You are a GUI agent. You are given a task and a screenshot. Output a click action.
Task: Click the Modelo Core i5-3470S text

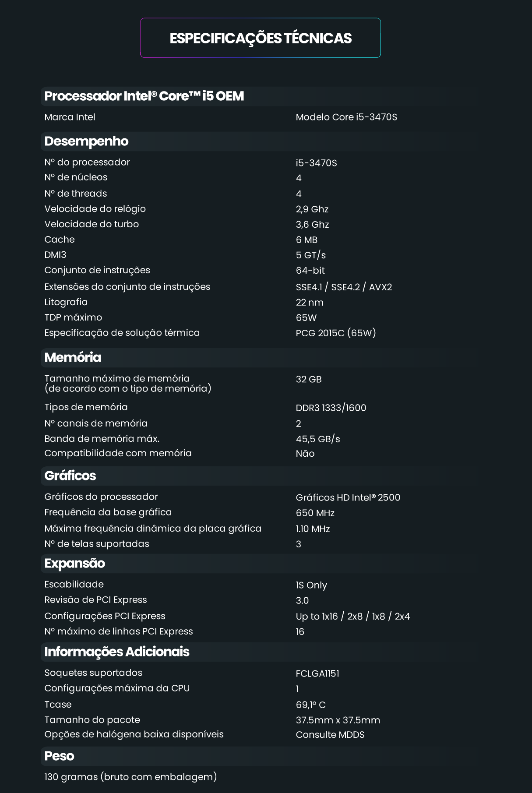tap(346, 117)
